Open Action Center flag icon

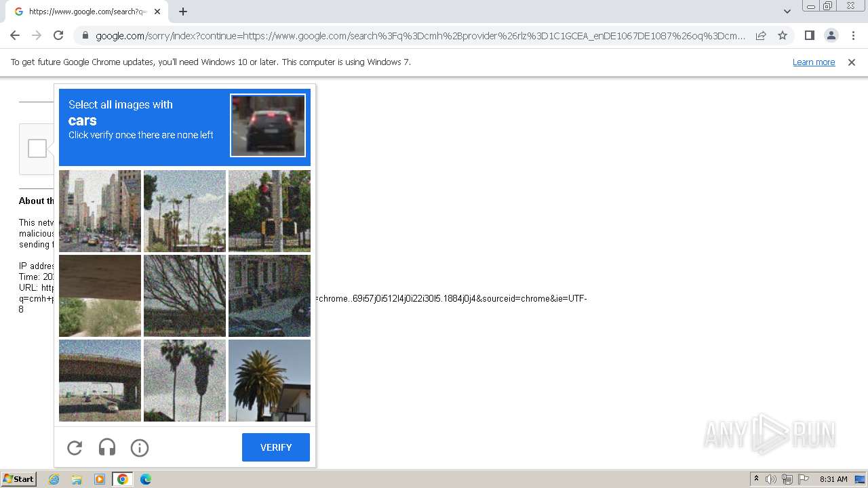(x=804, y=479)
